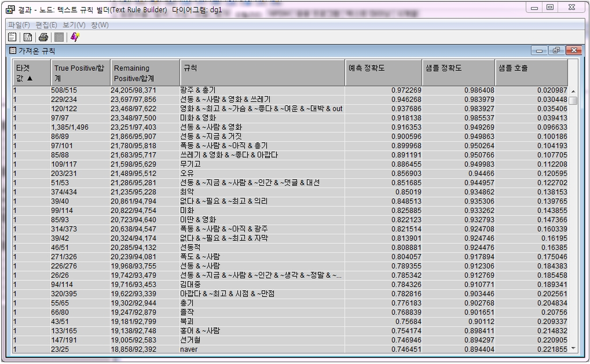Select the rule '폭도 & ~사람'
Image resolution: width=590 pixels, height=364 pixels.
tap(200, 257)
